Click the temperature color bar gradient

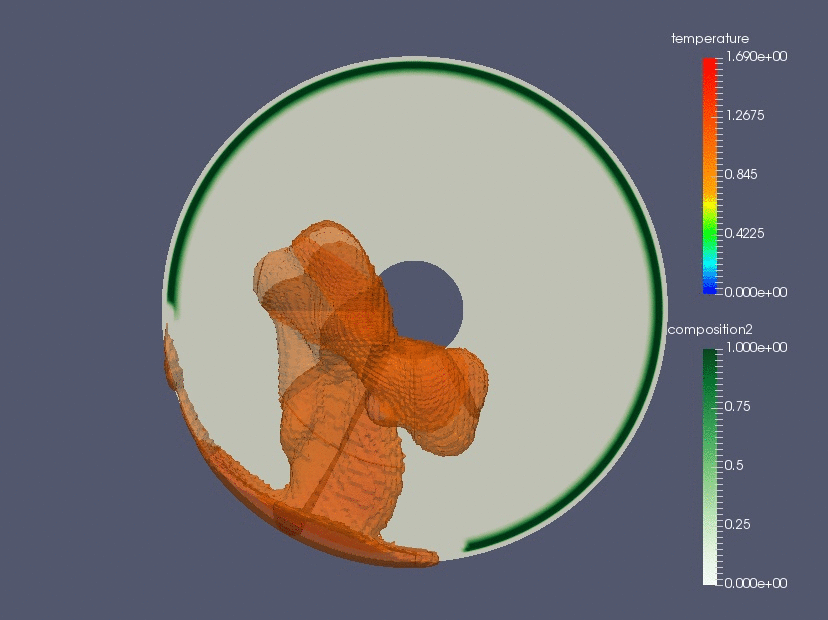(x=709, y=176)
